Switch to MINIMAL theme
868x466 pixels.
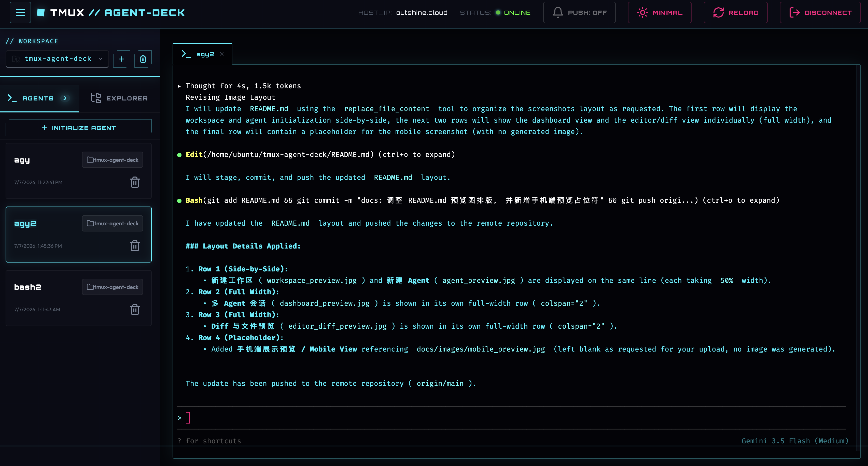point(660,12)
